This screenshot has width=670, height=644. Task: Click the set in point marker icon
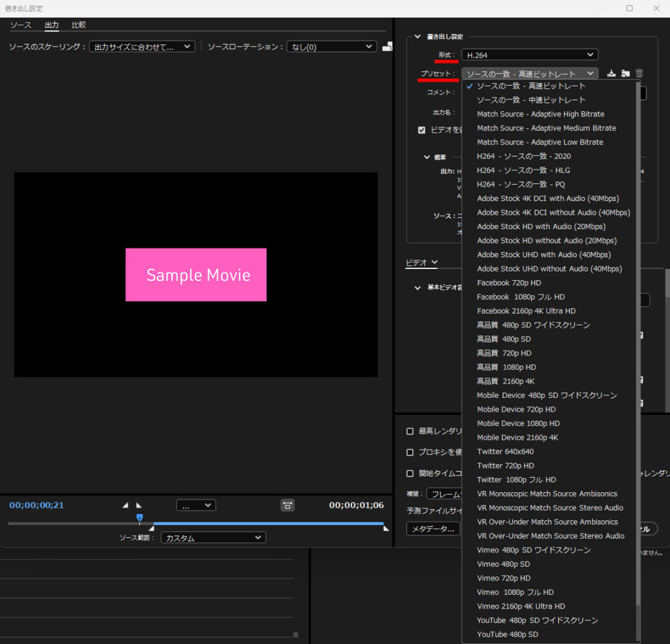(126, 505)
